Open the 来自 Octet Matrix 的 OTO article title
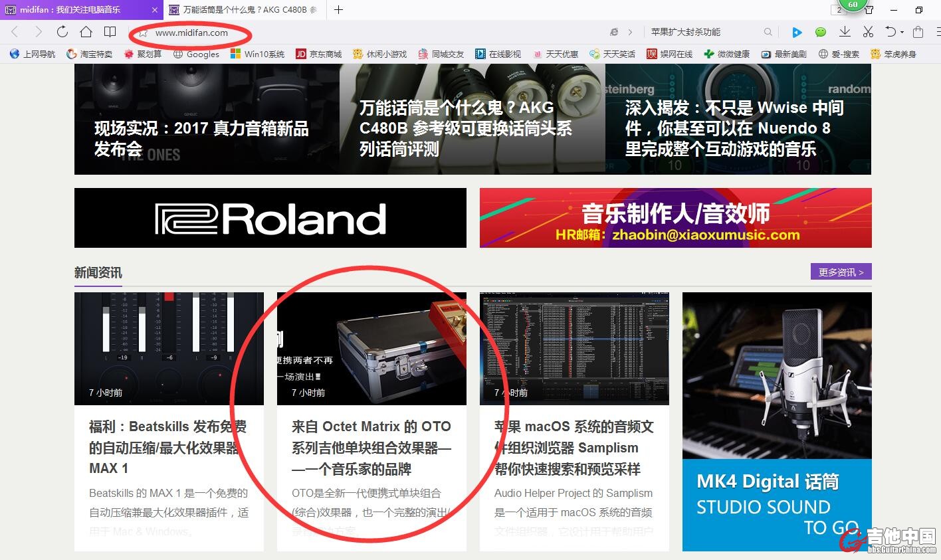The height and width of the screenshot is (560, 941). pyautogui.click(x=371, y=447)
